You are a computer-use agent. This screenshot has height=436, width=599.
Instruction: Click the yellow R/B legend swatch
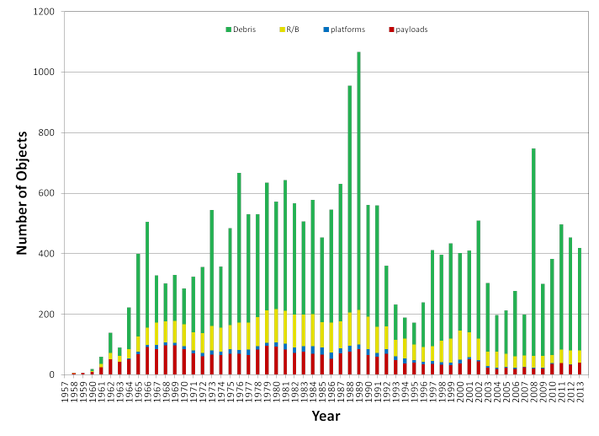point(282,29)
